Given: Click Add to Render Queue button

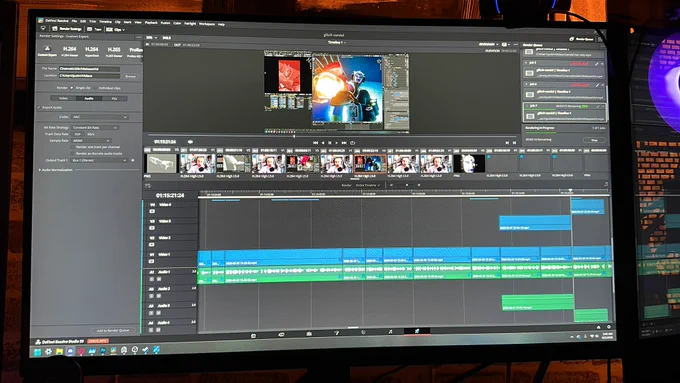Looking at the screenshot, I should pos(113,331).
